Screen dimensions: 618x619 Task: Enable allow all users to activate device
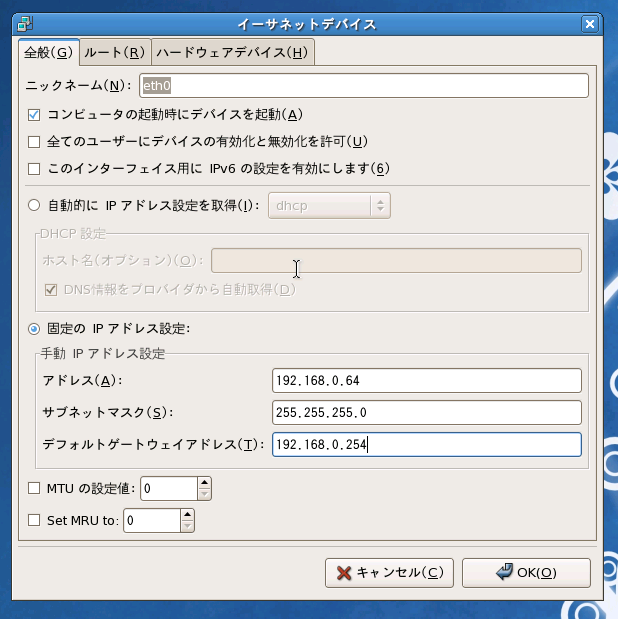pos(34,142)
